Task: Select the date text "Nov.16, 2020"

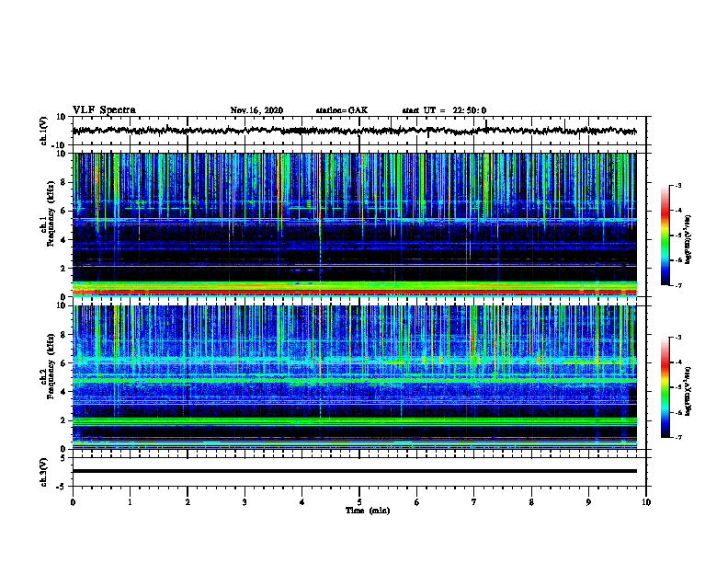Action: [x=256, y=110]
